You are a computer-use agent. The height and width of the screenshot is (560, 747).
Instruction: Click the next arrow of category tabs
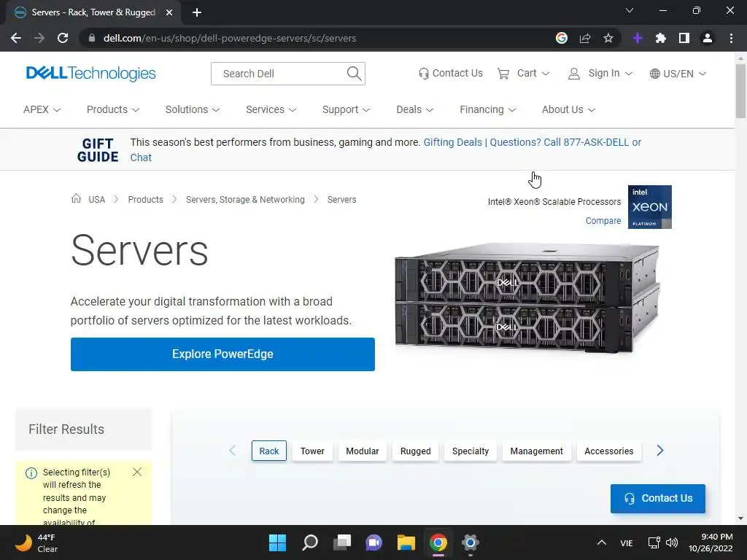[x=659, y=451]
